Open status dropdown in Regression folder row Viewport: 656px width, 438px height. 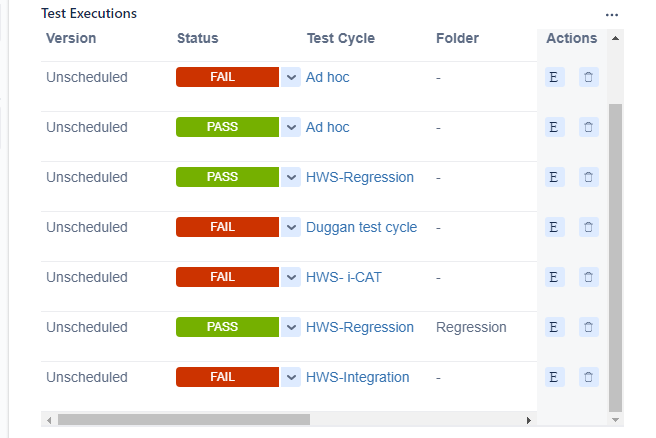click(x=291, y=327)
